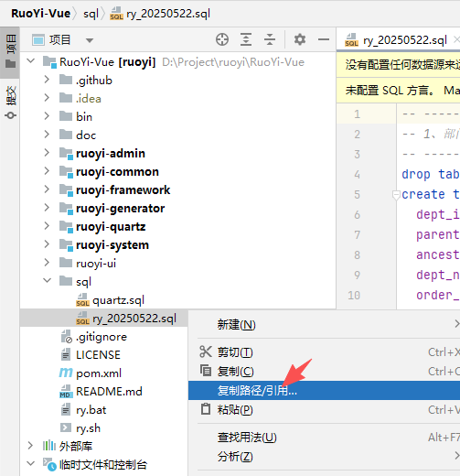This screenshot has width=460, height=476.
Task: Select ry_20250522.sql in the project tree
Action: [134, 319]
